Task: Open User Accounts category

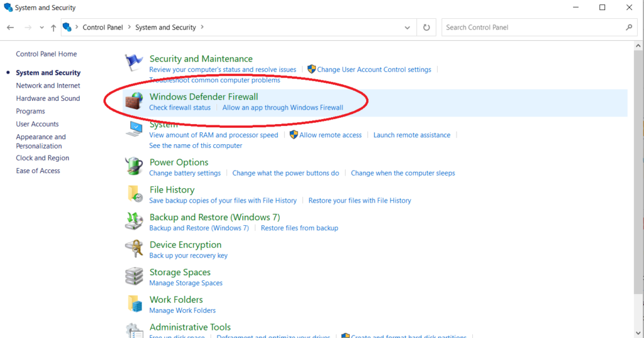Action: click(x=37, y=124)
